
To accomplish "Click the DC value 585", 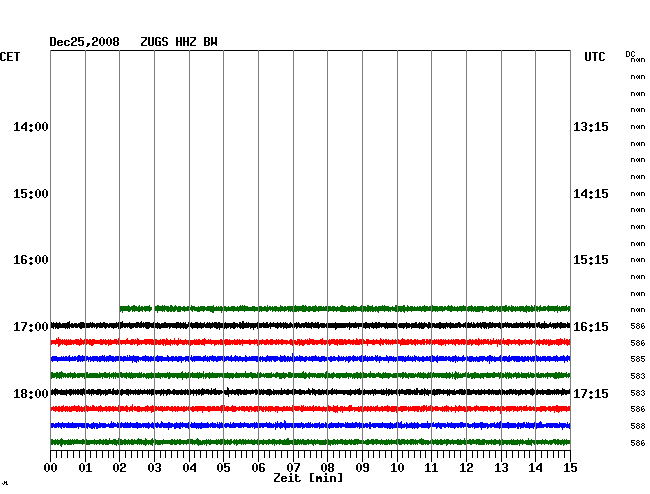I will 638,359.
